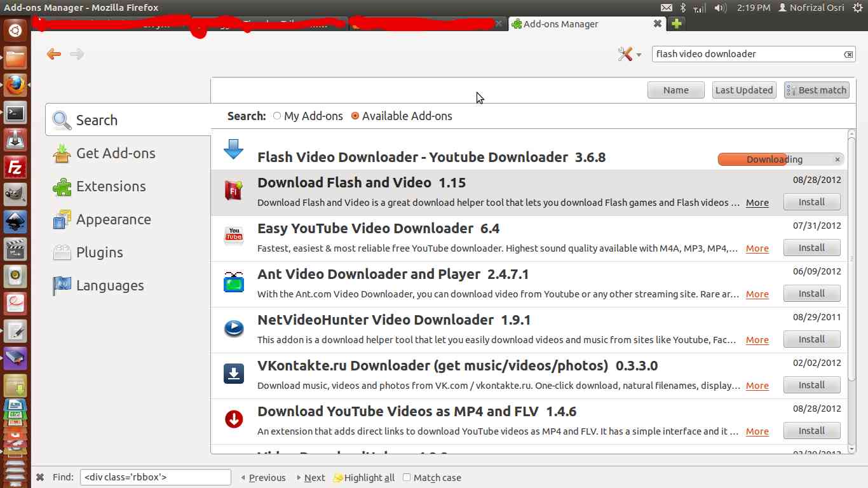Open a new tab with plus button
The image size is (868, 488).
pos(676,24)
